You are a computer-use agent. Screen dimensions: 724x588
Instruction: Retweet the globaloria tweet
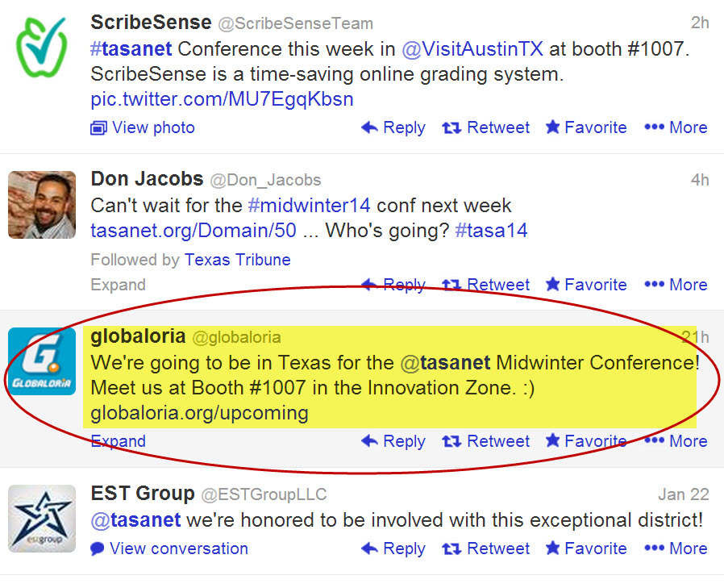(485, 441)
